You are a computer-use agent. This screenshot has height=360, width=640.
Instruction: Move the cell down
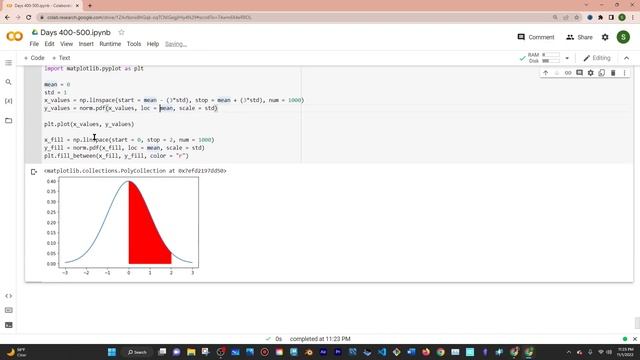tap(557, 73)
